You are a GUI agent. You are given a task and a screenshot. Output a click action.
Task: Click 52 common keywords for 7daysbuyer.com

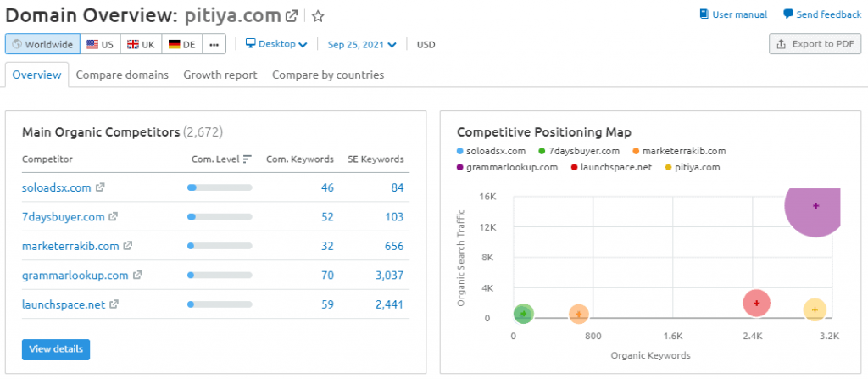pyautogui.click(x=327, y=217)
